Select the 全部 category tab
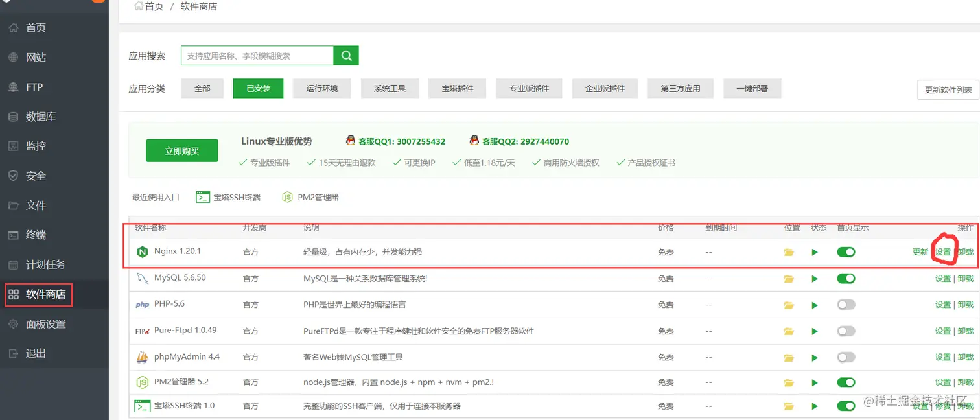The width and height of the screenshot is (980, 420). point(203,88)
